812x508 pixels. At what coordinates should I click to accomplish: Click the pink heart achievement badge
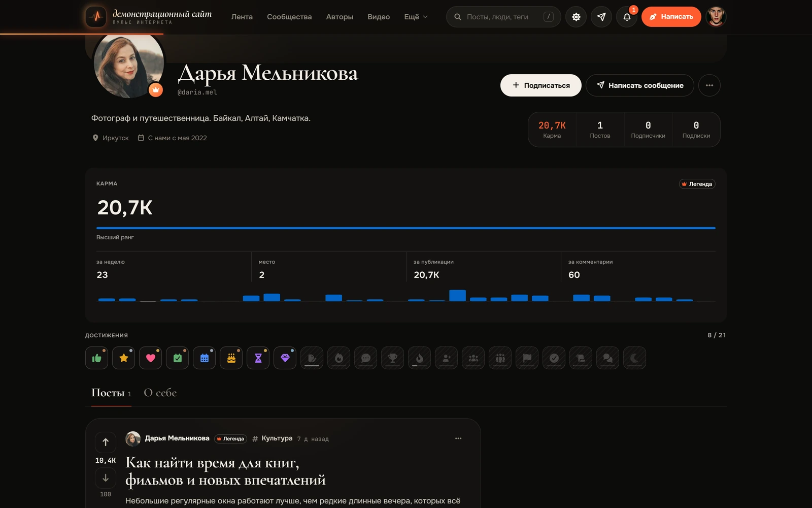(150, 358)
